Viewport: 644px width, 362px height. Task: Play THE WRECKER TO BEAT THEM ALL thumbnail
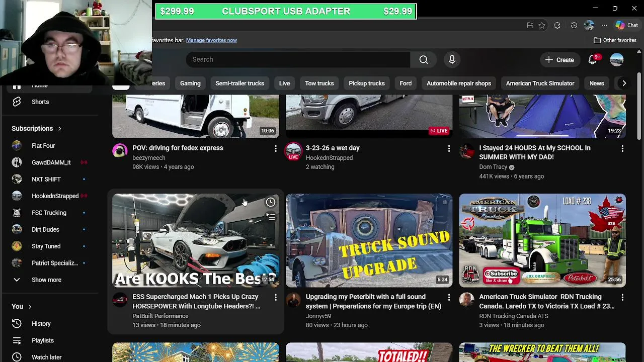point(542,352)
